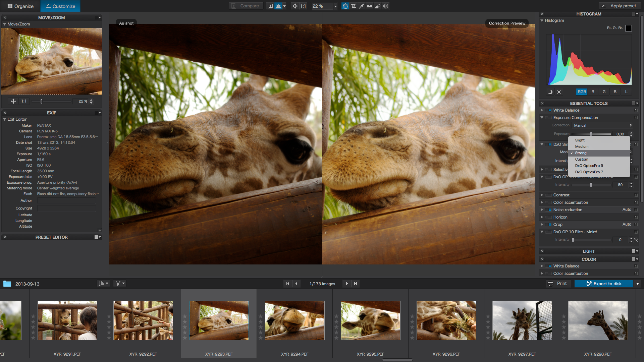
Task: Show the L luminance histogram channel
Action: coord(626,92)
